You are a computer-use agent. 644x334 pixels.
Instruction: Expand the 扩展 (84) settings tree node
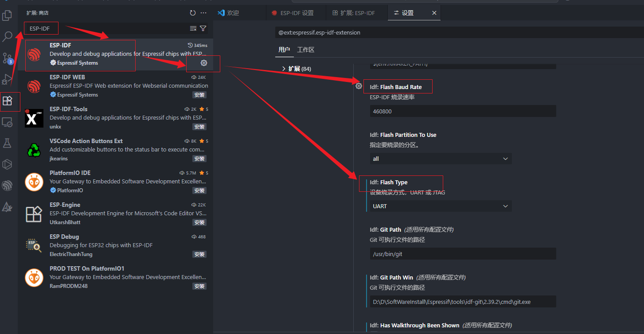[297, 69]
